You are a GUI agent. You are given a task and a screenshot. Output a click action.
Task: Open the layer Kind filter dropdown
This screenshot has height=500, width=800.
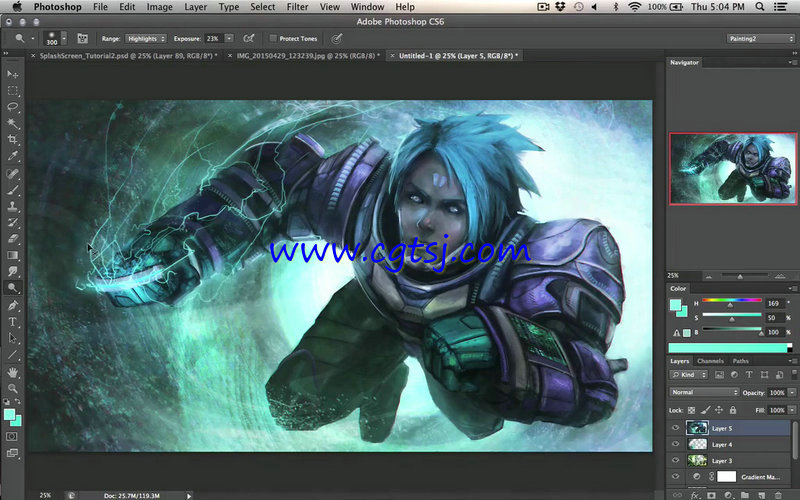coord(689,374)
